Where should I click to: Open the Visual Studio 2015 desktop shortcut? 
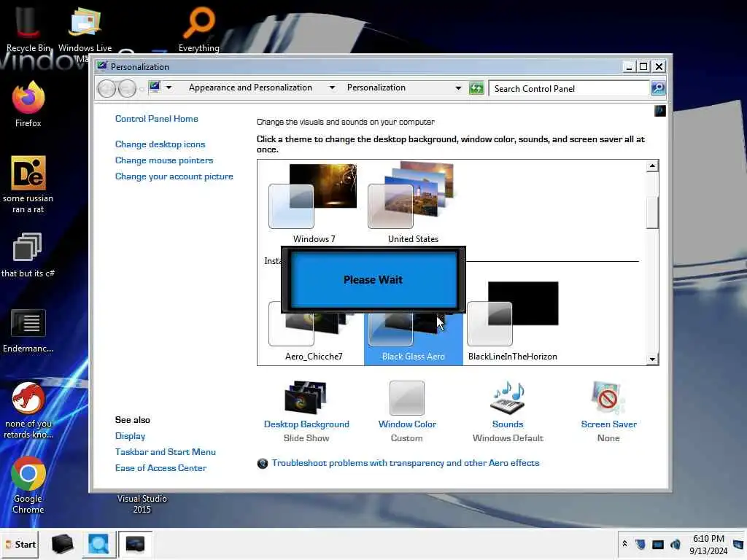coord(142,504)
